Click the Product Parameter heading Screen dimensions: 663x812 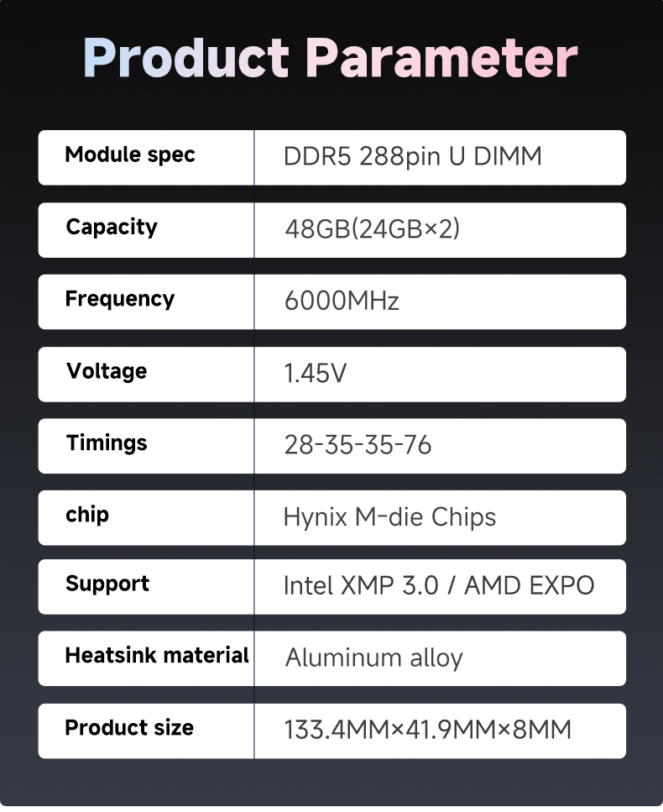point(330,58)
